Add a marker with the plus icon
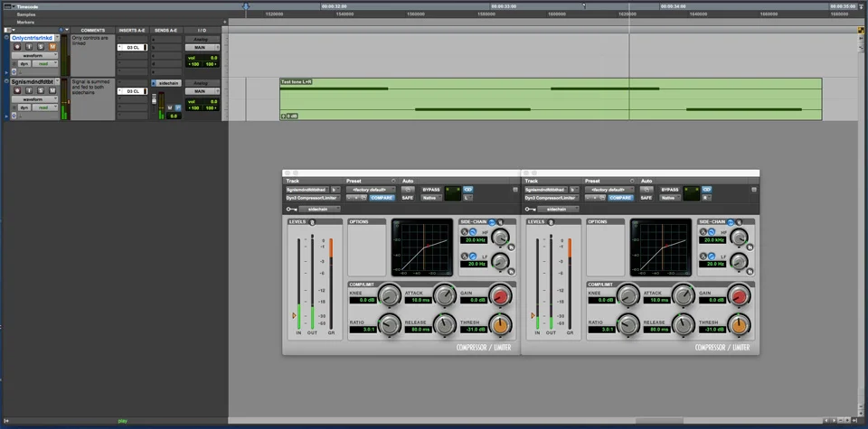868x429 pixels. click(225, 22)
